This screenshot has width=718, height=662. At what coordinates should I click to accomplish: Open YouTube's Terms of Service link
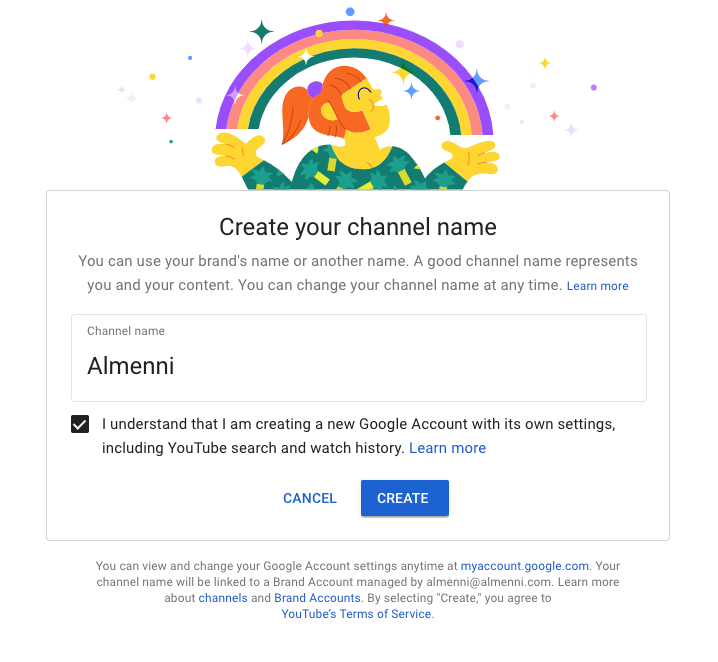coord(356,614)
